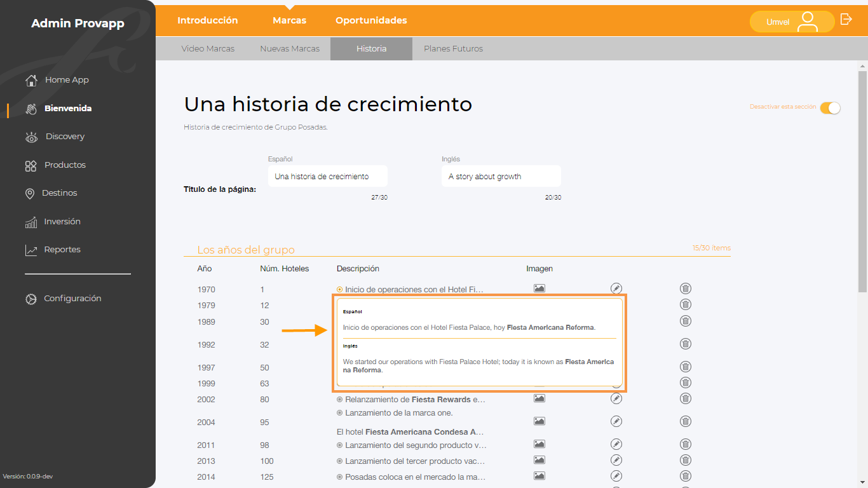Click the image icon for 2013

pyautogui.click(x=539, y=460)
